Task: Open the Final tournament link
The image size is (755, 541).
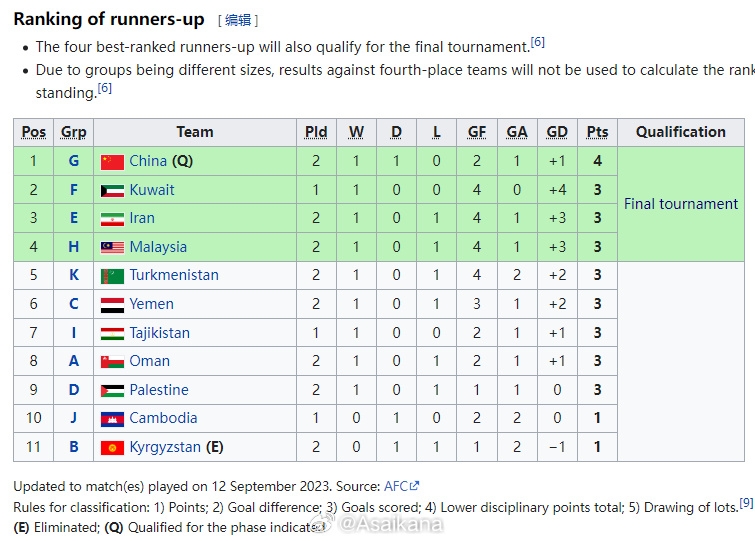Action: (680, 204)
